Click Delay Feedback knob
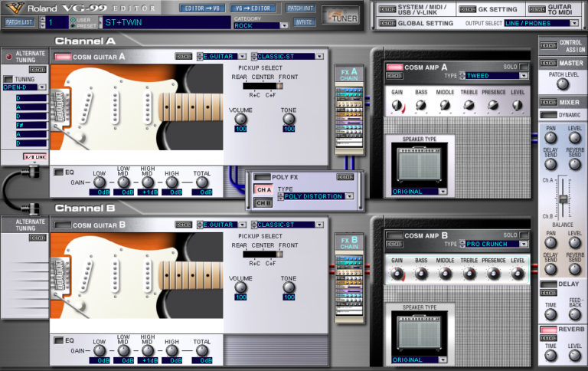Screen dimensions: 588x371 (574, 314)
